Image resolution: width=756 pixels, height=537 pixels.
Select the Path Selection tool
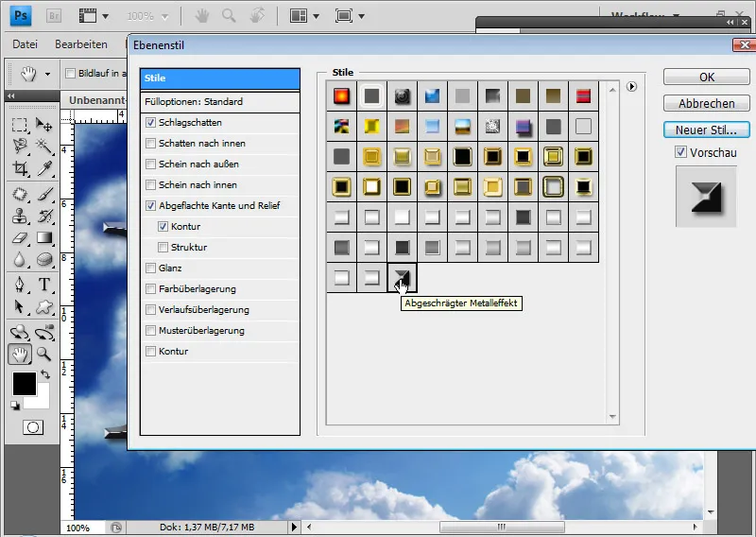[x=19, y=306]
